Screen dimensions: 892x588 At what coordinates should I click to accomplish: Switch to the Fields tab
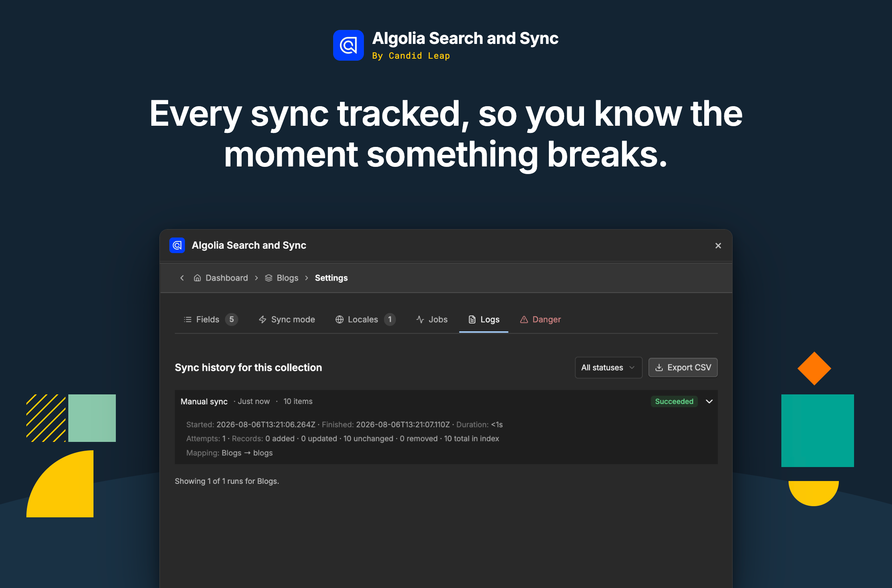211,319
